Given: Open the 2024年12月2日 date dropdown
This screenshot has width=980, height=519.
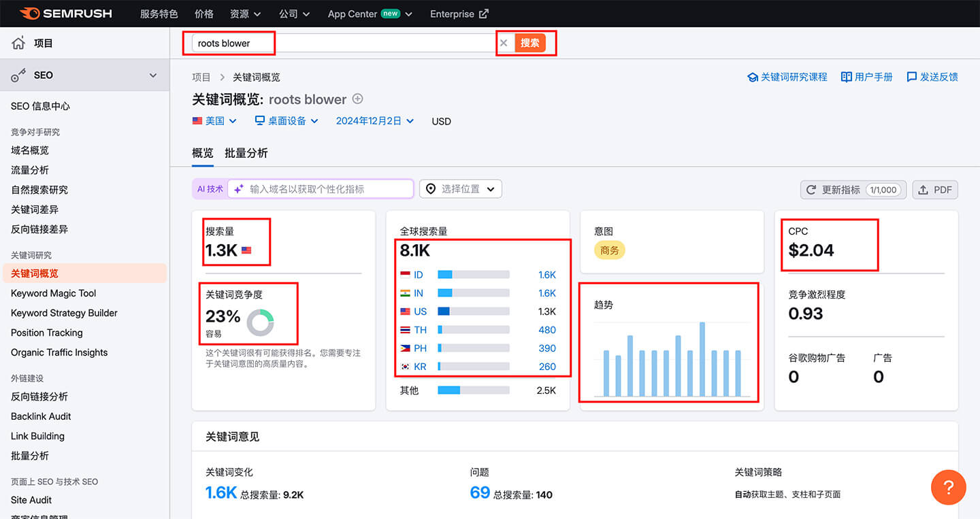Looking at the screenshot, I should pos(375,120).
